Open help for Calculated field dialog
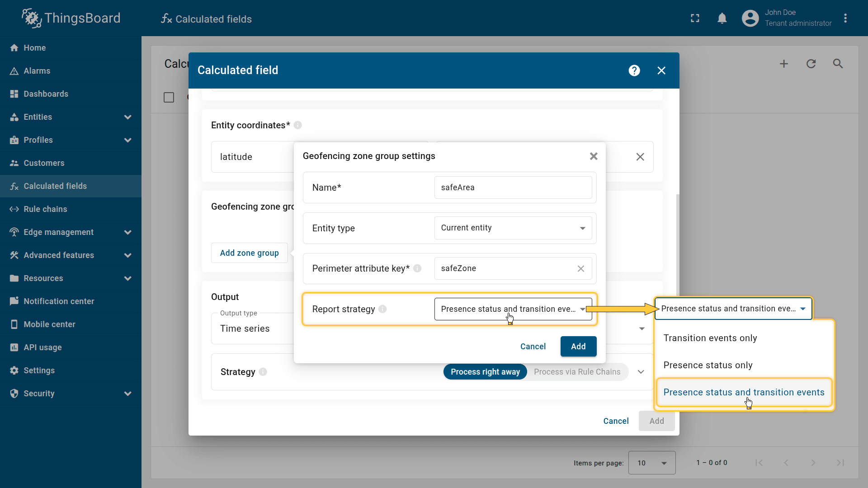The width and height of the screenshot is (868, 488). [x=634, y=70]
